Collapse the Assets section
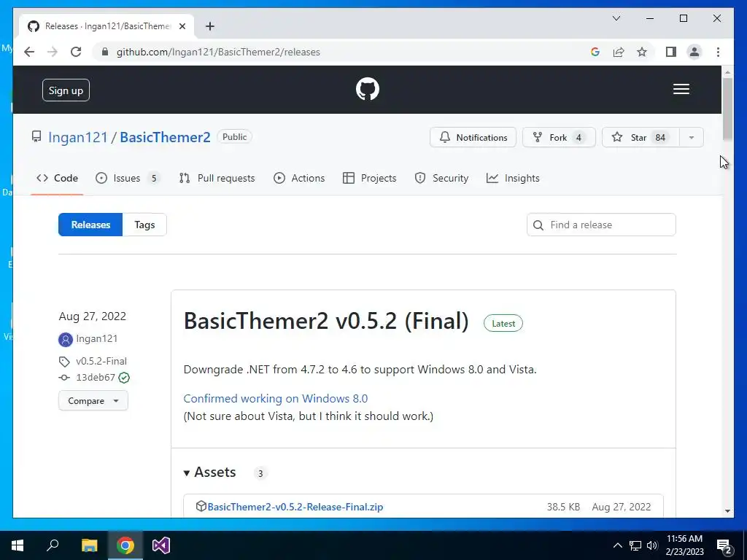747x560 pixels. 210,472
